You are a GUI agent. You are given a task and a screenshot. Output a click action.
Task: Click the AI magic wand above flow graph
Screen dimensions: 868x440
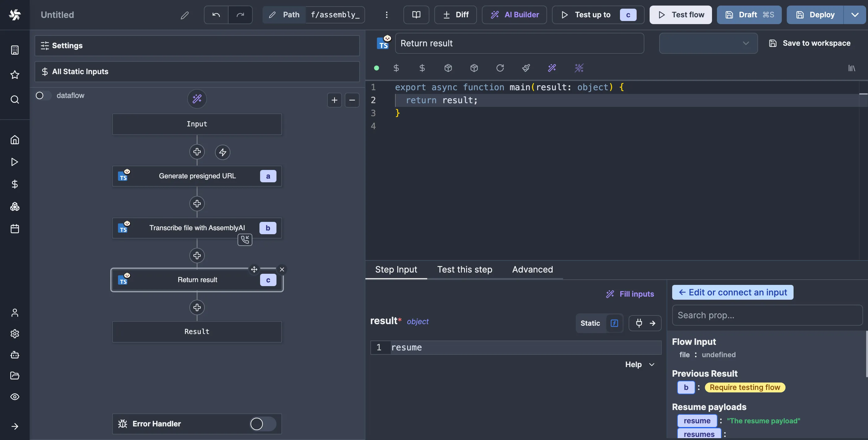pyautogui.click(x=197, y=99)
